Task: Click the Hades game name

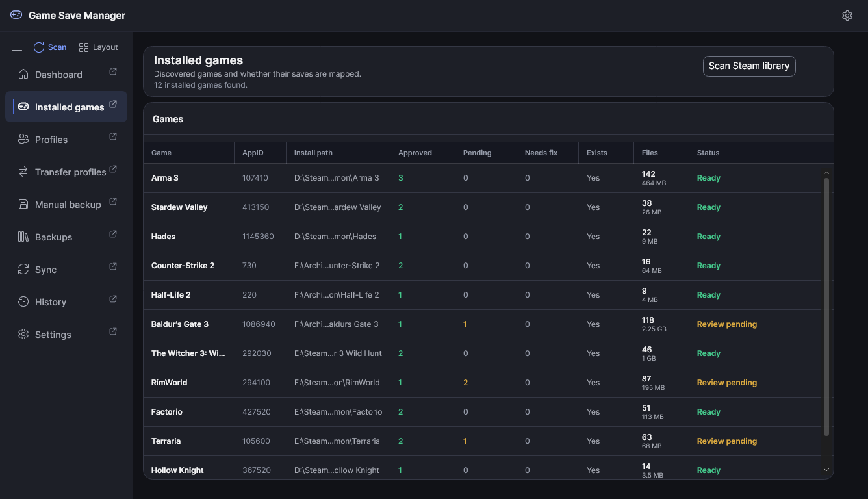Action: (x=163, y=237)
